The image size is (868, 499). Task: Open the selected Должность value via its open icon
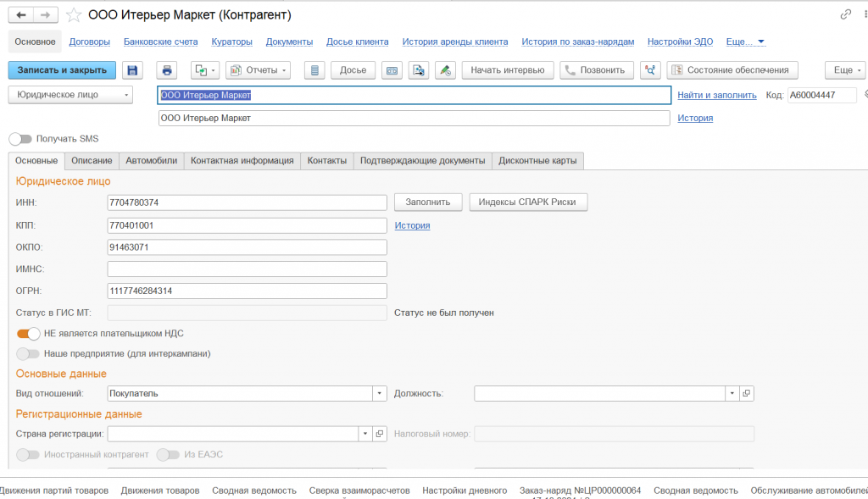[747, 393]
